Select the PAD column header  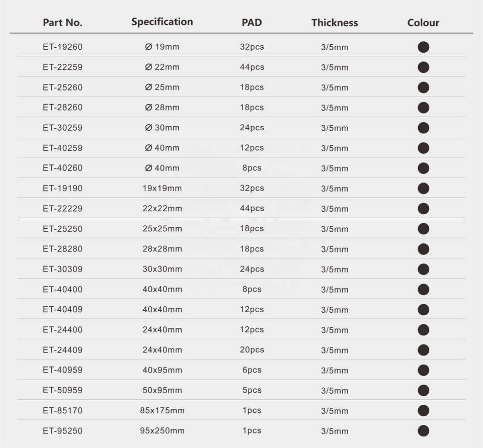pos(252,23)
